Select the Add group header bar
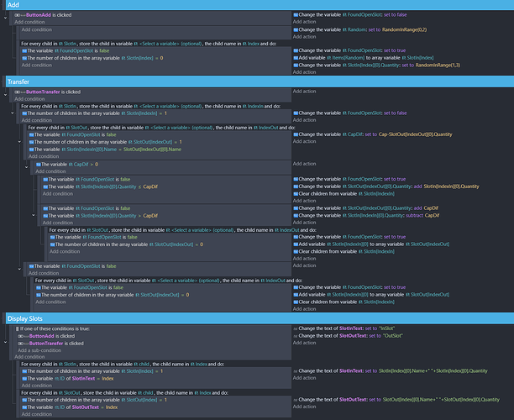Screen dimensions: 514x420 click(x=252, y=4)
